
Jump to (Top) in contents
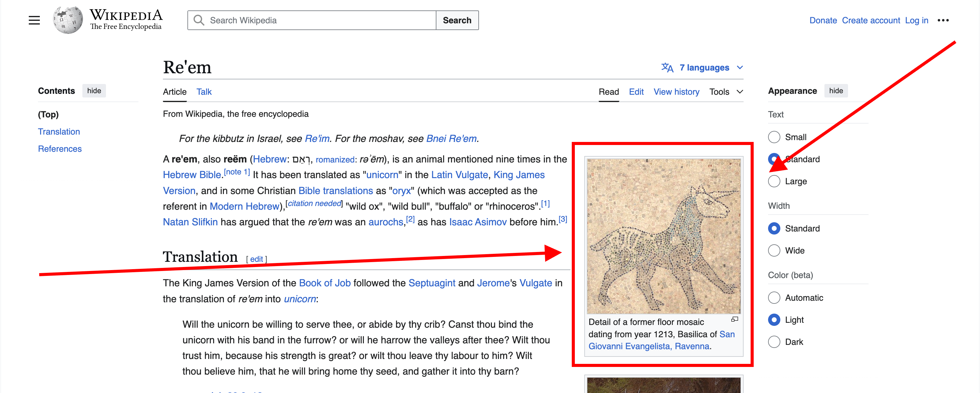pos(48,114)
